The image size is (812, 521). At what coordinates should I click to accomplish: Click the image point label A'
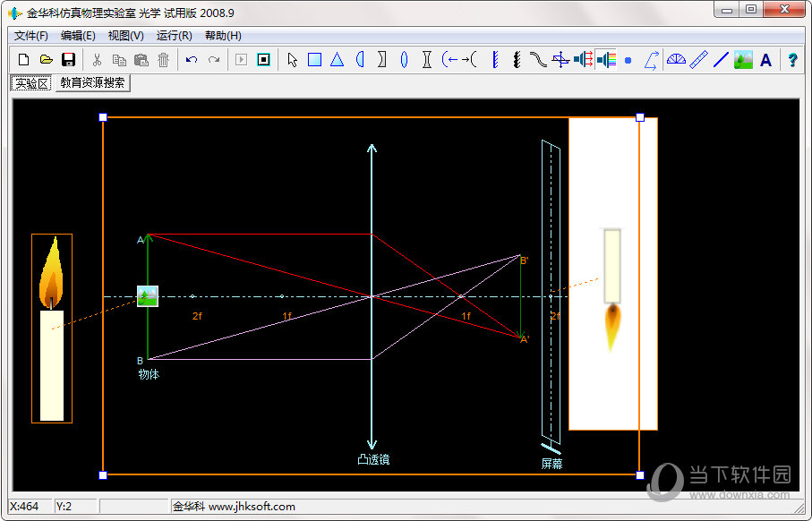pos(525,340)
